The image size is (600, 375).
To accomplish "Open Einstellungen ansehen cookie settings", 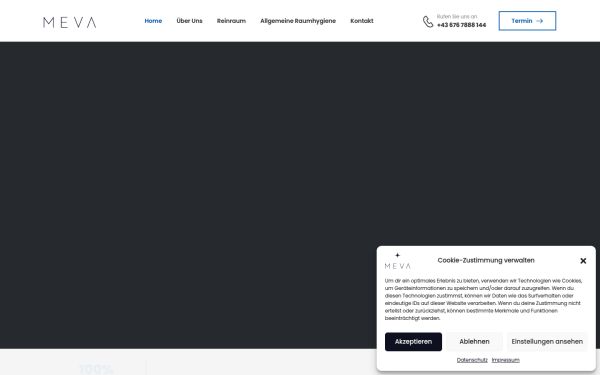I will [547, 342].
